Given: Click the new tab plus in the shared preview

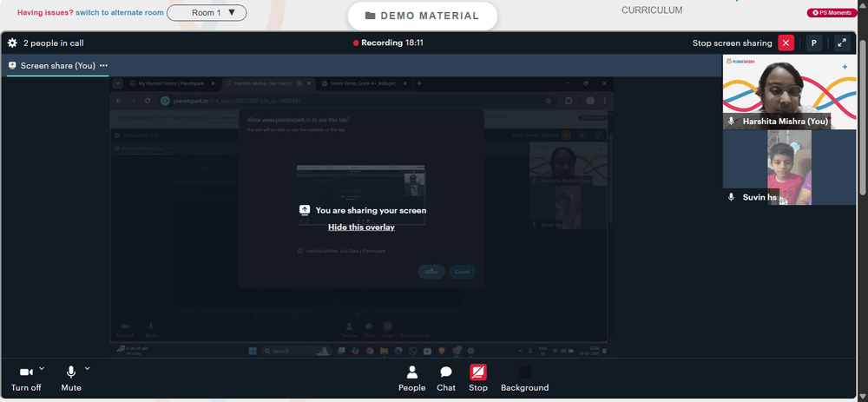Looking at the screenshot, I should [x=419, y=83].
